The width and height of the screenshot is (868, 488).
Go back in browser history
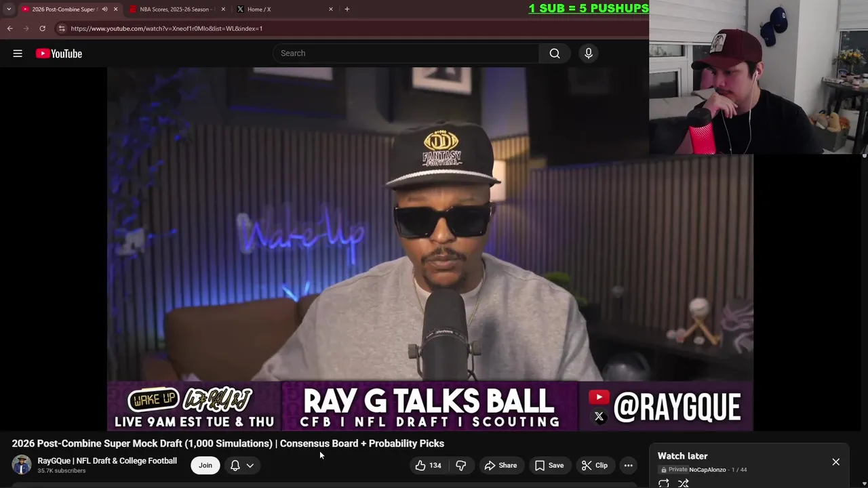click(9, 28)
